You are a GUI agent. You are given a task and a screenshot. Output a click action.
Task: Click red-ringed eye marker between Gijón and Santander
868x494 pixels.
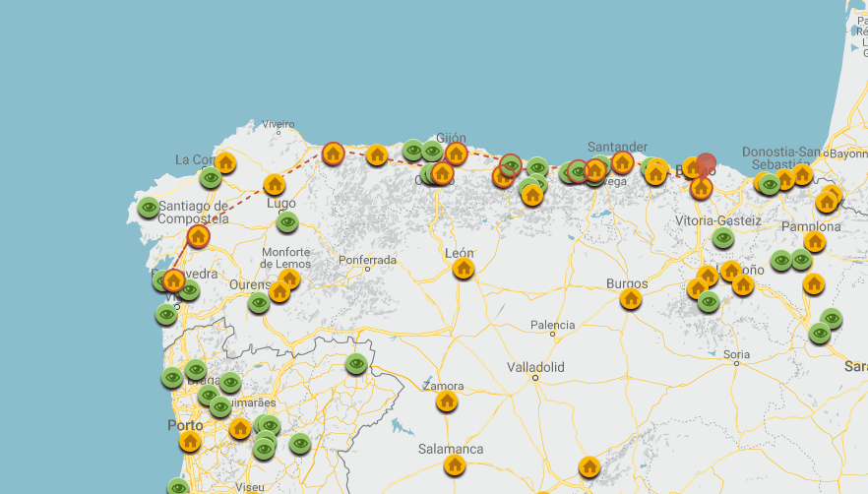(511, 165)
